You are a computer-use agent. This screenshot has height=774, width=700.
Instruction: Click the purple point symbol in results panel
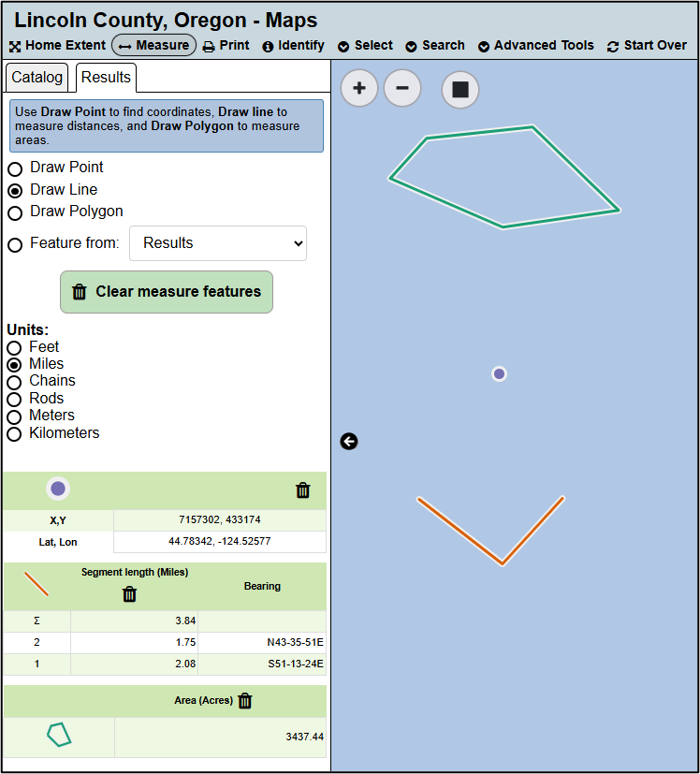(x=58, y=489)
